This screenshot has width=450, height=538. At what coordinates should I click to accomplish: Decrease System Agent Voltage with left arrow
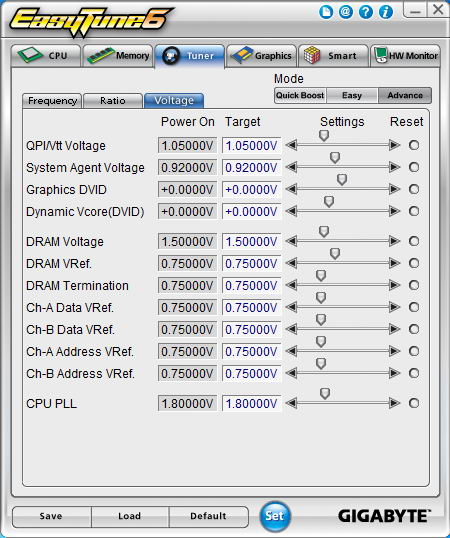292,167
